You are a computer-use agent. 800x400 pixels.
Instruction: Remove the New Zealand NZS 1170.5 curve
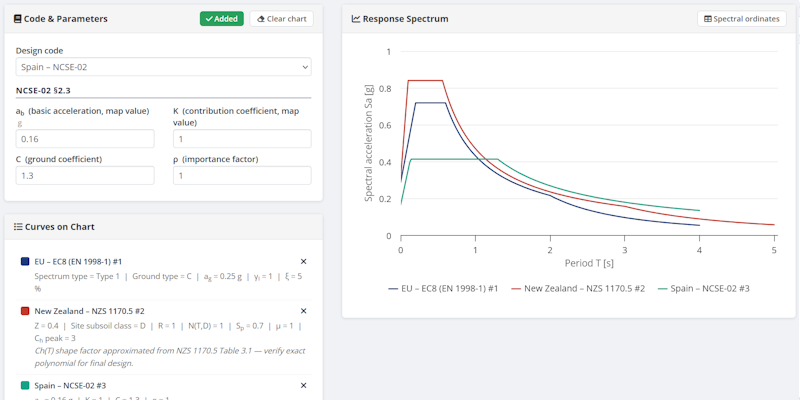pos(304,311)
